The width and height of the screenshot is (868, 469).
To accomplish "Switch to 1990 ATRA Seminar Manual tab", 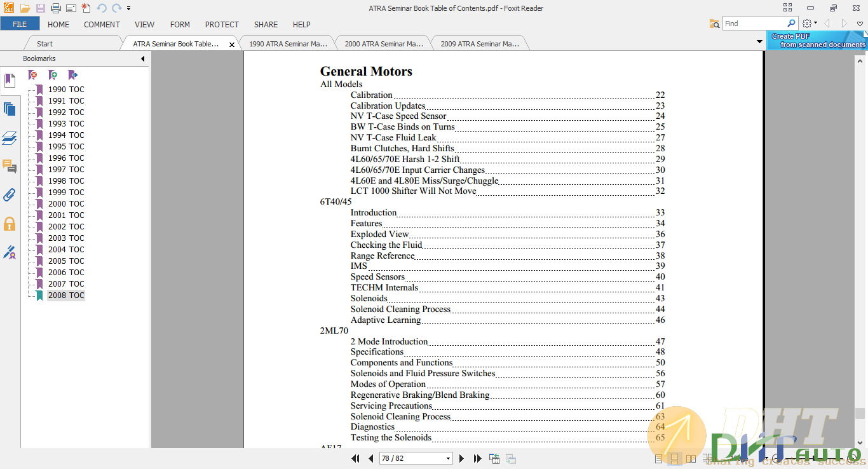I will coord(288,44).
